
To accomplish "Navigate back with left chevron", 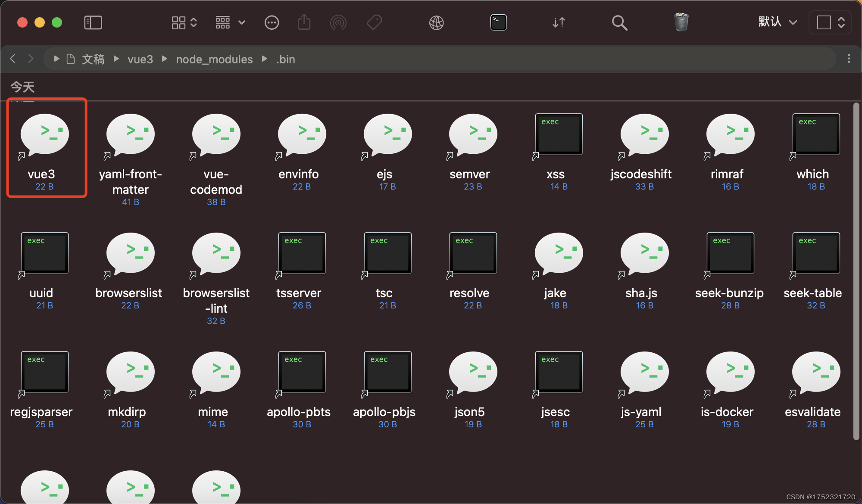I will 13,59.
